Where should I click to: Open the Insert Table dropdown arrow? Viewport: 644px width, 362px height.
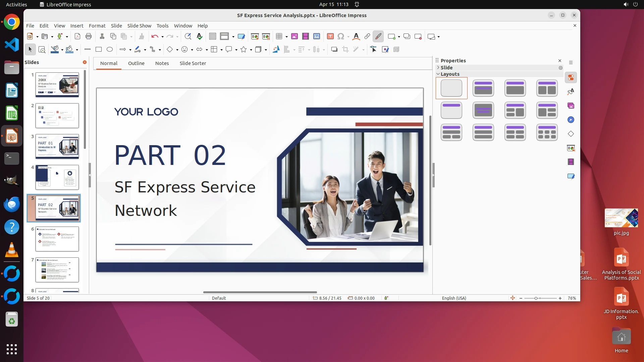click(287, 37)
